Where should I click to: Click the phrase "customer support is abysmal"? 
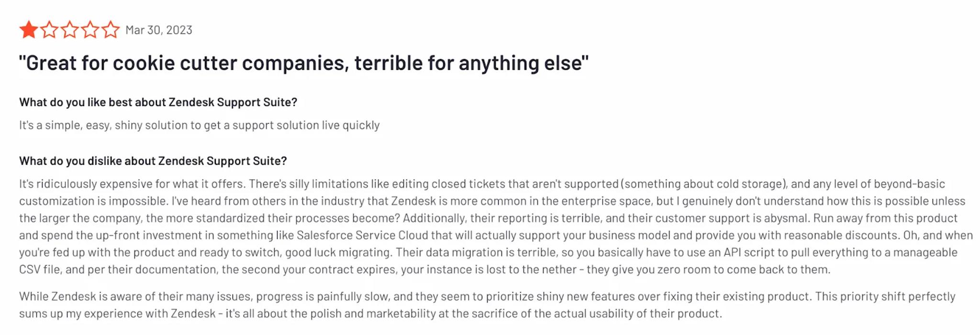[x=732, y=218]
